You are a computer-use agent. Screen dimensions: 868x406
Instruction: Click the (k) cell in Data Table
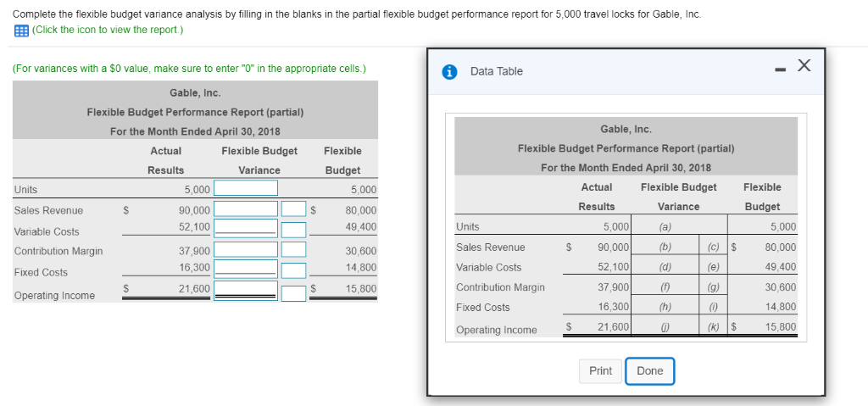(714, 327)
